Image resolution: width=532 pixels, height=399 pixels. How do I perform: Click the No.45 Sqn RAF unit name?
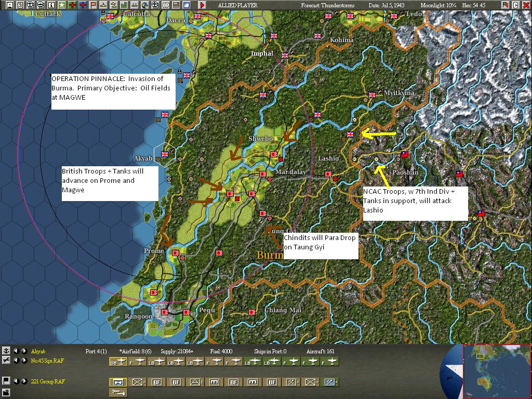tap(47, 361)
